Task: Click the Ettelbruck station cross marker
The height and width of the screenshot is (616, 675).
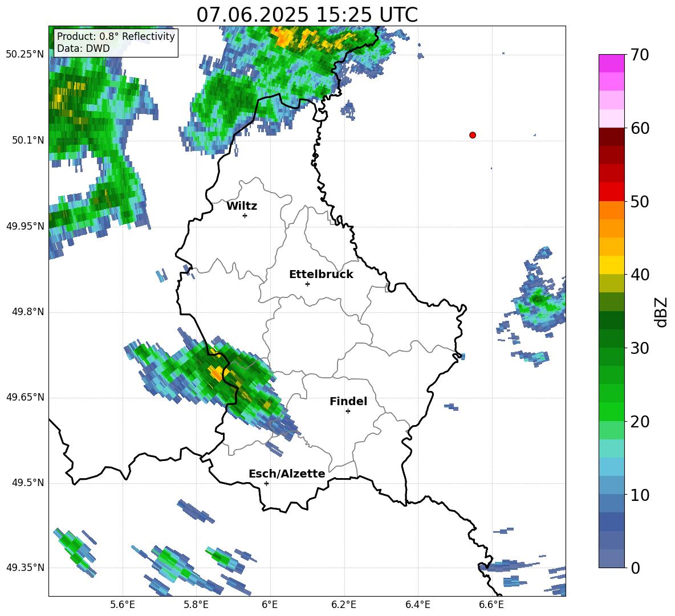Action: (307, 284)
